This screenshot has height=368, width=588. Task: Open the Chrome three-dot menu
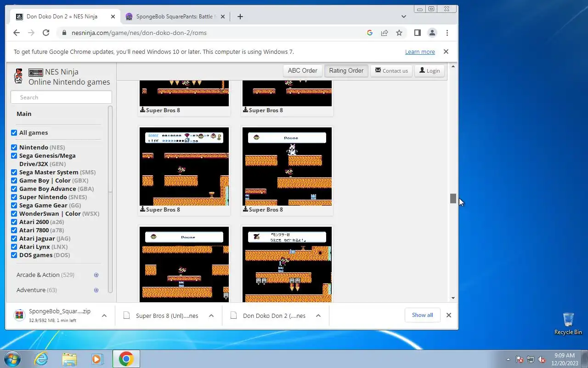pos(447,33)
